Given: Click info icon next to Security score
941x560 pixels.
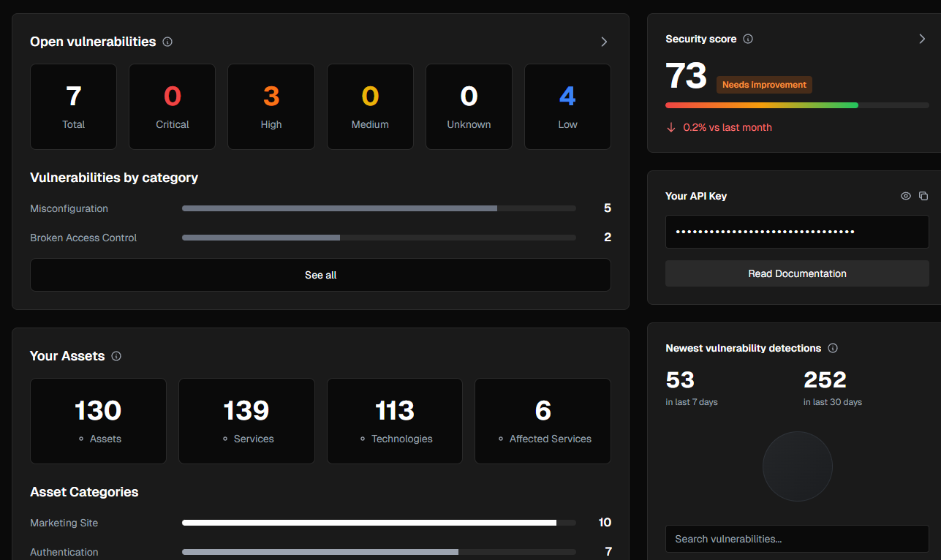Looking at the screenshot, I should point(748,39).
